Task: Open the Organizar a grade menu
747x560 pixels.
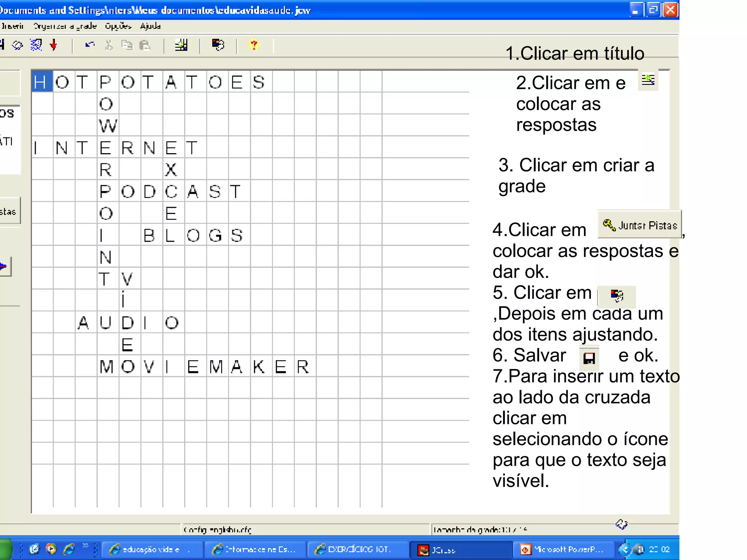Action: pyautogui.click(x=65, y=26)
